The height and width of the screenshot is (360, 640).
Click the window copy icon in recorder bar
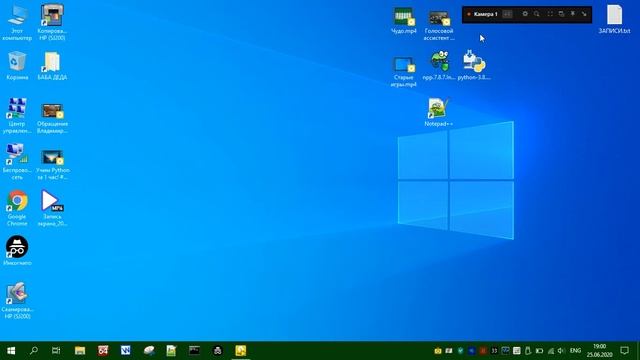click(561, 14)
